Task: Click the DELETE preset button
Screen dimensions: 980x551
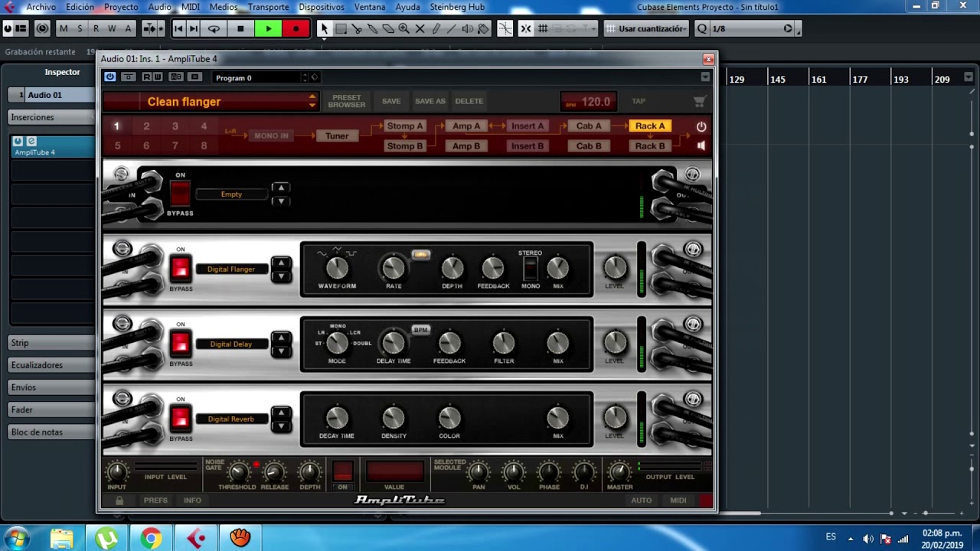Action: pos(469,101)
